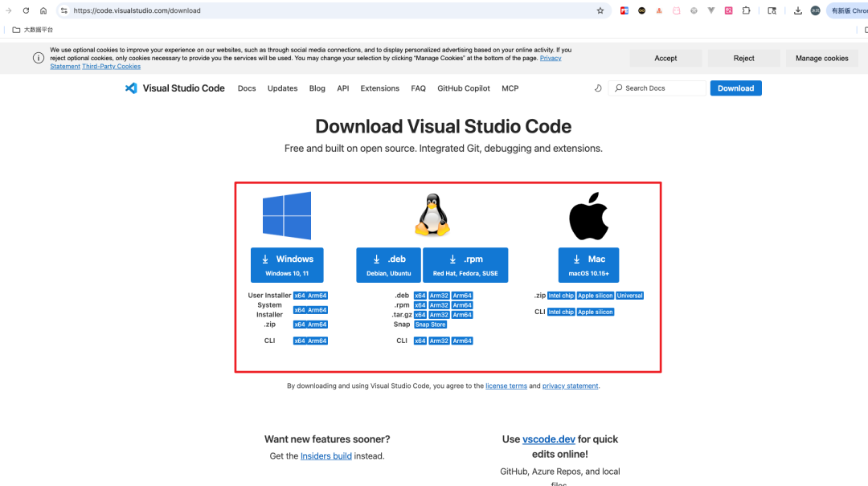Download Mac .zip Universal
The width and height of the screenshot is (868, 486).
pyautogui.click(x=630, y=296)
